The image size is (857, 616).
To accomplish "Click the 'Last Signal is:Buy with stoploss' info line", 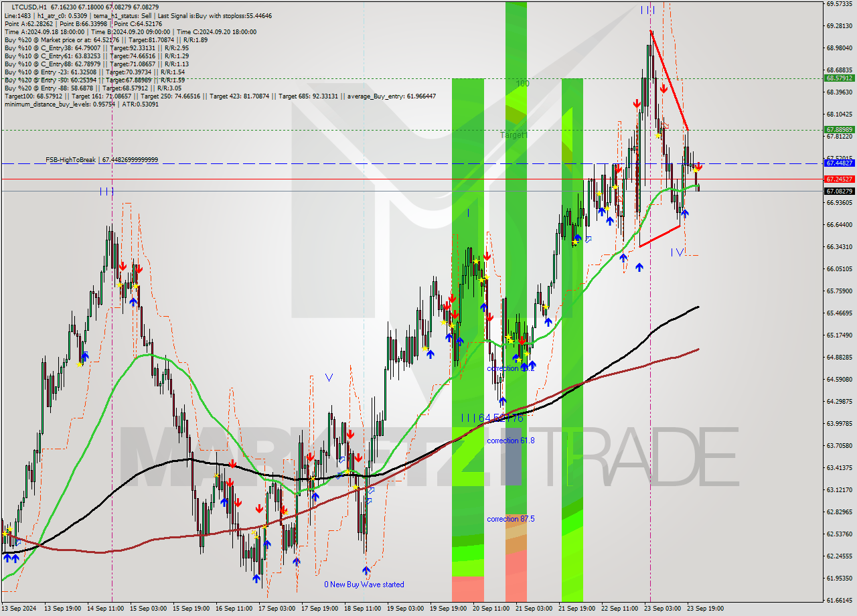I will coord(138,15).
